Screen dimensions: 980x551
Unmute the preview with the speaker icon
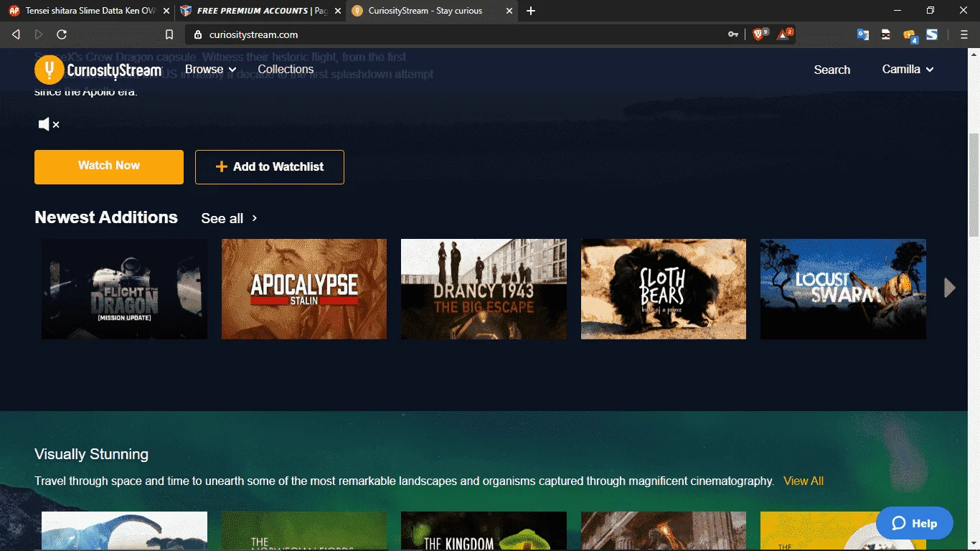49,125
